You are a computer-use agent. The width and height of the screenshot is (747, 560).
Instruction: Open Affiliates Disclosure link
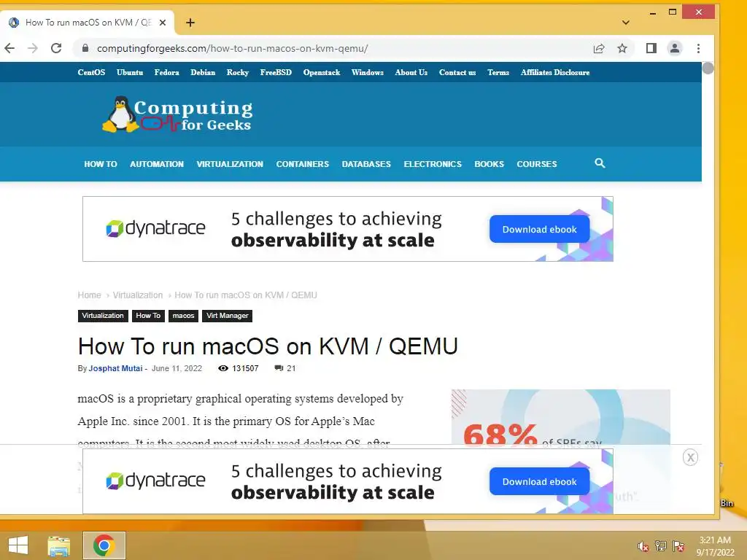pos(555,72)
